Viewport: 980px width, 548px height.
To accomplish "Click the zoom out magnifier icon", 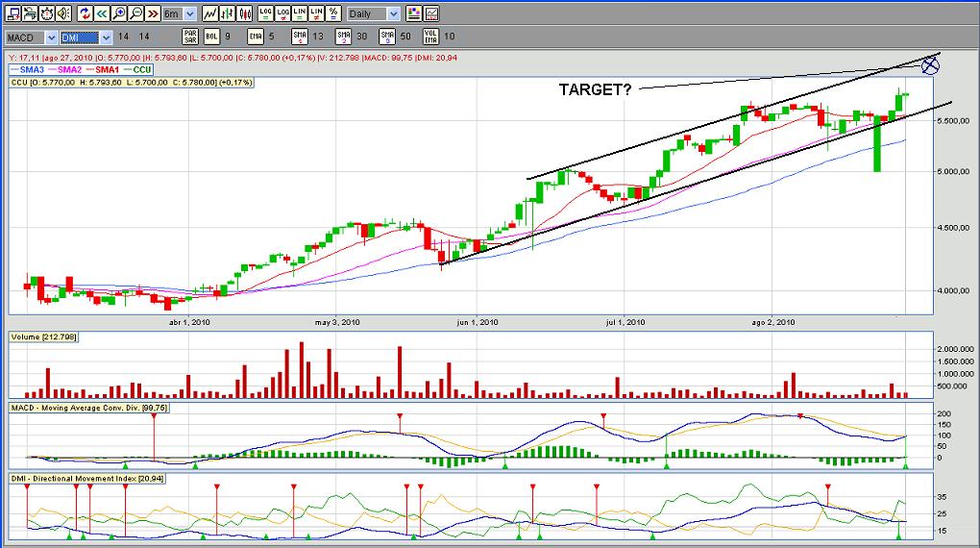I will pos(136,13).
